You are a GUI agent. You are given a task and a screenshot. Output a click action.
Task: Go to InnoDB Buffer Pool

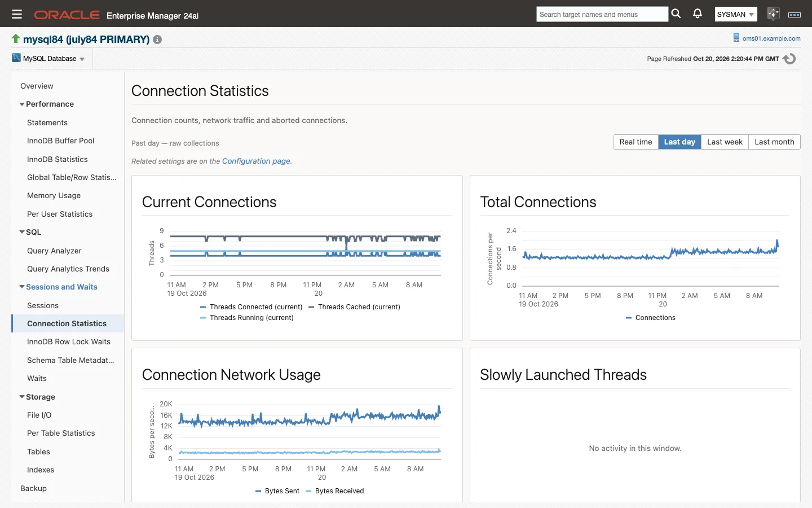[x=61, y=141]
